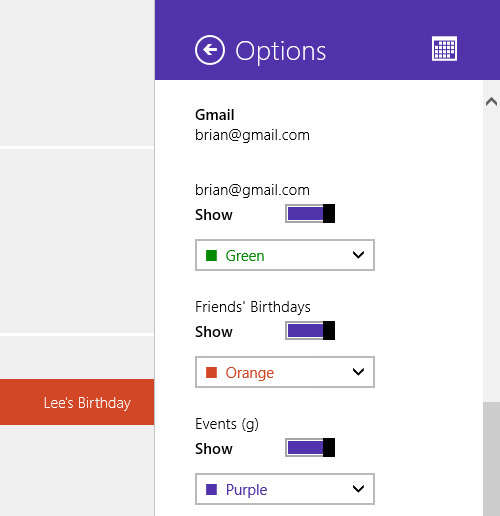Toggle Show switch for Events (g)
The width and height of the screenshot is (500, 516).
click(310, 447)
